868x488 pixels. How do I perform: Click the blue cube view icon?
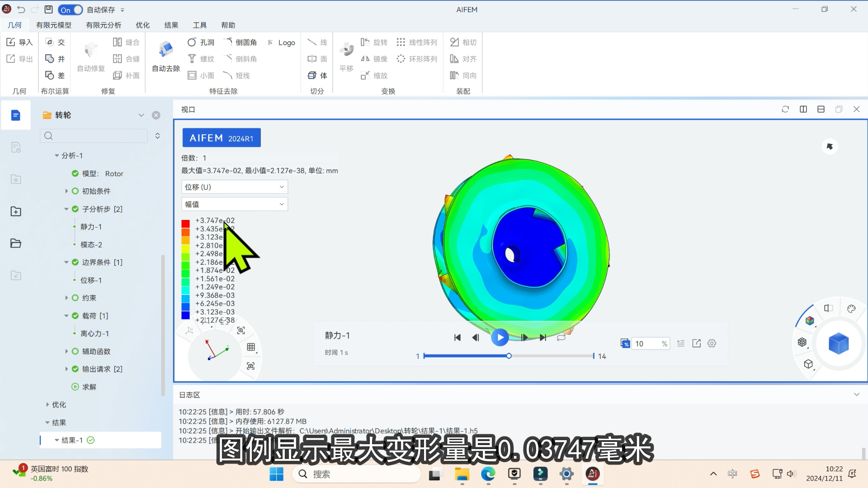838,343
